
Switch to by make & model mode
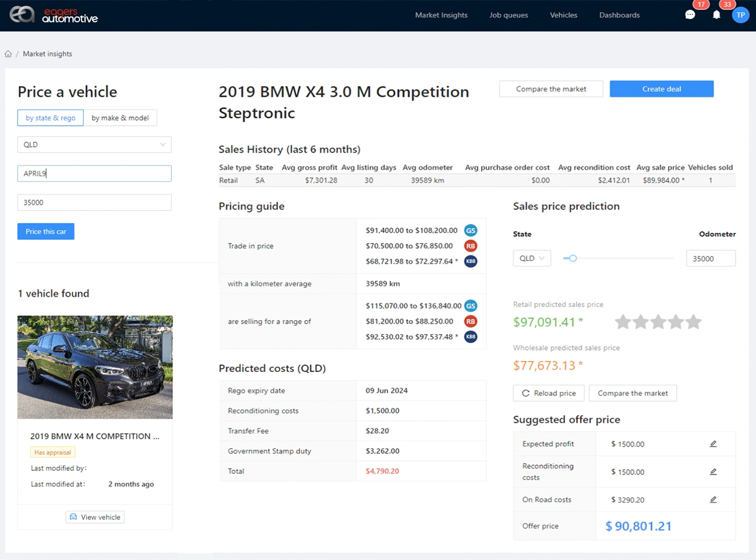tap(120, 118)
